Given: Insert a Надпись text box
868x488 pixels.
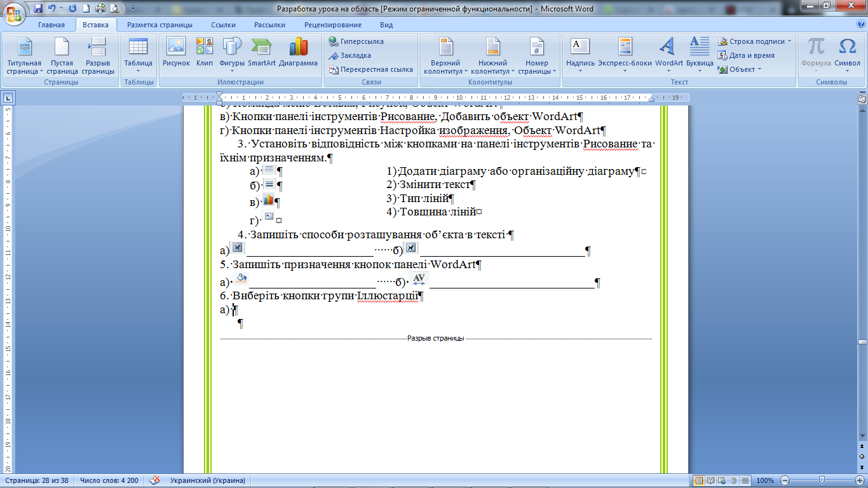Looking at the screenshot, I should (580, 57).
